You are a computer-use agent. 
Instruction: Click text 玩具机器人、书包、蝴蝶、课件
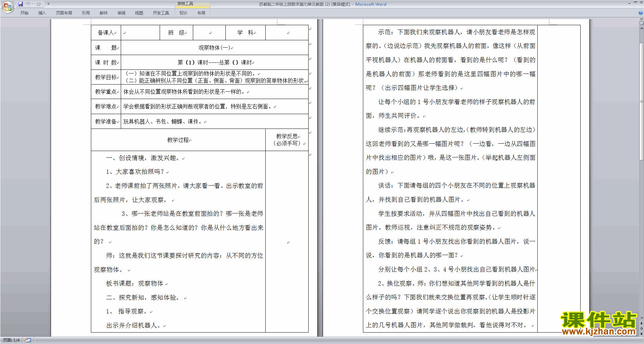[162, 121]
